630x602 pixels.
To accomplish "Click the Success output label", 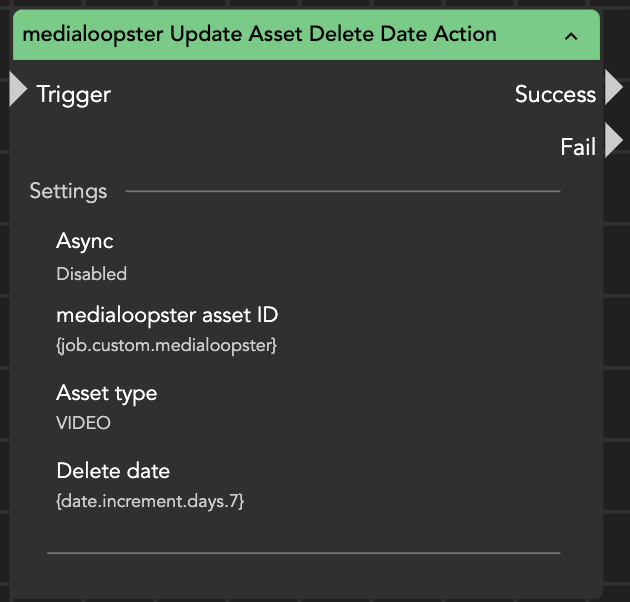I will (555, 94).
